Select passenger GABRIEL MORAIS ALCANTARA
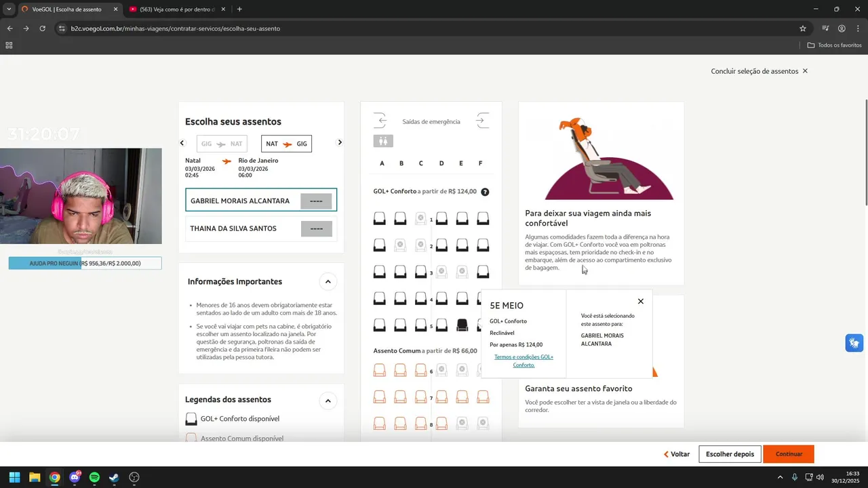 coord(261,201)
